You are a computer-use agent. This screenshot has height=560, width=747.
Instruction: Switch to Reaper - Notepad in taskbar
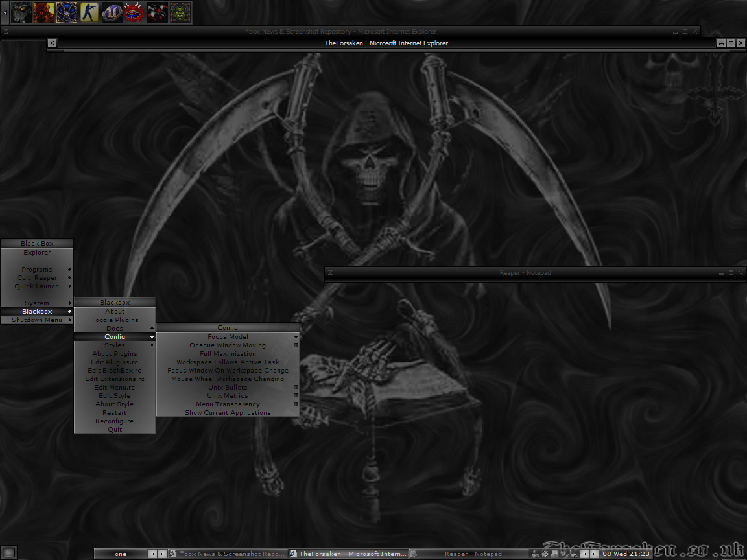coord(473,554)
